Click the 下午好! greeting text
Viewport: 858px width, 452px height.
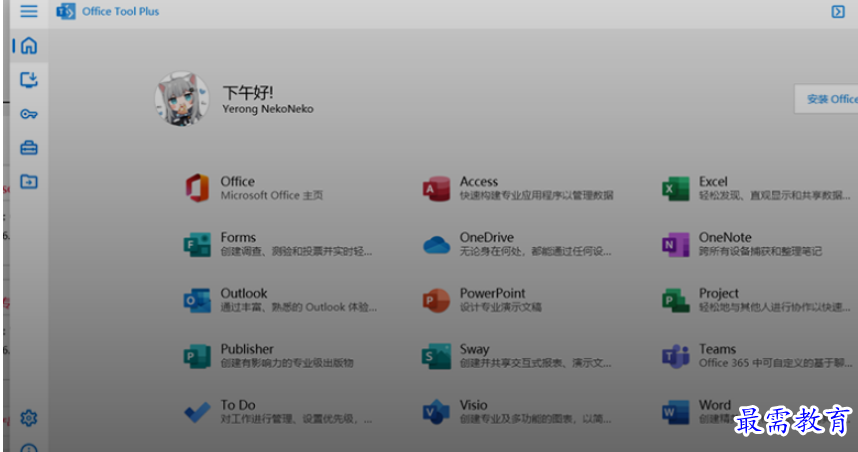pos(248,92)
